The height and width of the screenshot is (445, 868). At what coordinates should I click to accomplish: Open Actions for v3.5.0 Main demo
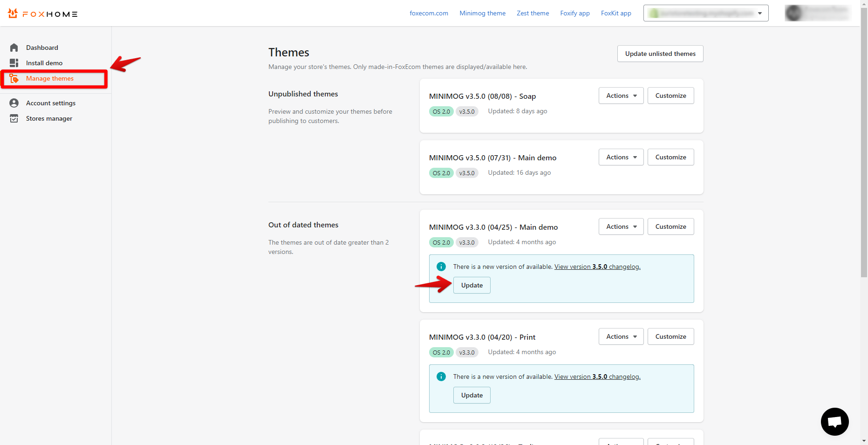pyautogui.click(x=621, y=157)
